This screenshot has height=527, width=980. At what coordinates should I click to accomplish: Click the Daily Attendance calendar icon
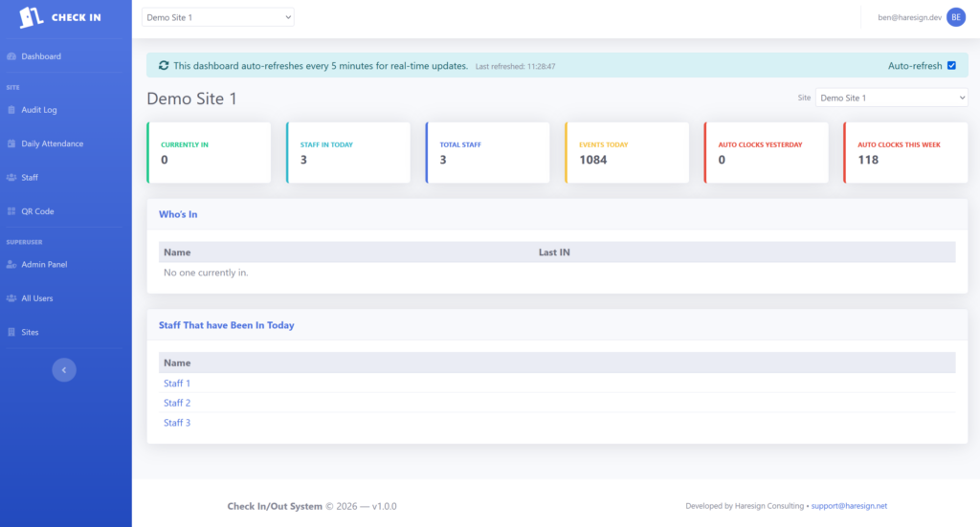11,143
